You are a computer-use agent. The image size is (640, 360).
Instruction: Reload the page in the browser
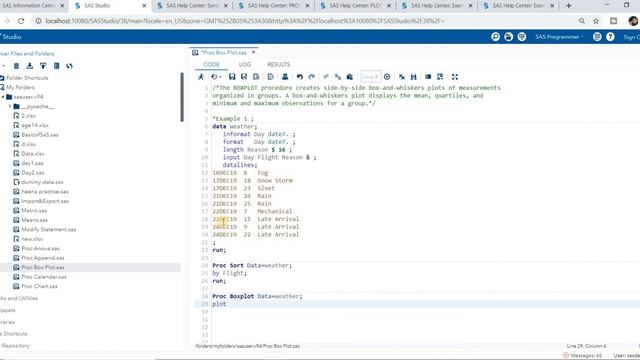tap(21, 21)
